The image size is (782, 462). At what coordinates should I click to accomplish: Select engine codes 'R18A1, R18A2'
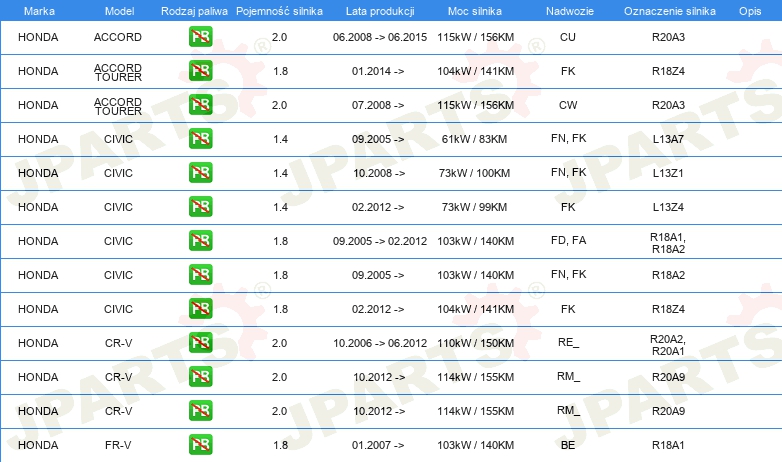(x=668, y=243)
